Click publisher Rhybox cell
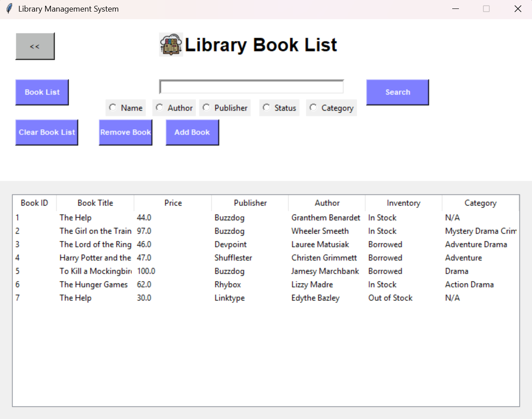The image size is (532, 419). click(x=228, y=284)
